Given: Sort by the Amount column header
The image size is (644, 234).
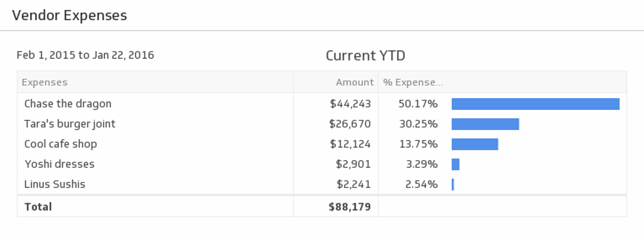Looking at the screenshot, I should tap(355, 82).
